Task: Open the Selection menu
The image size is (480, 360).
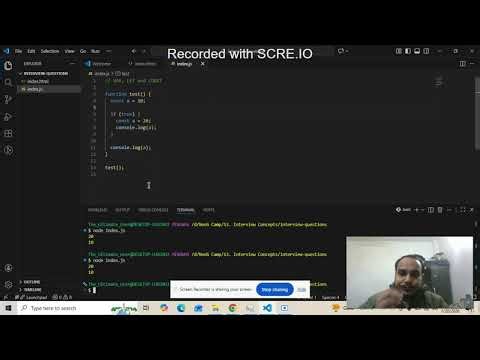Action: (50, 51)
